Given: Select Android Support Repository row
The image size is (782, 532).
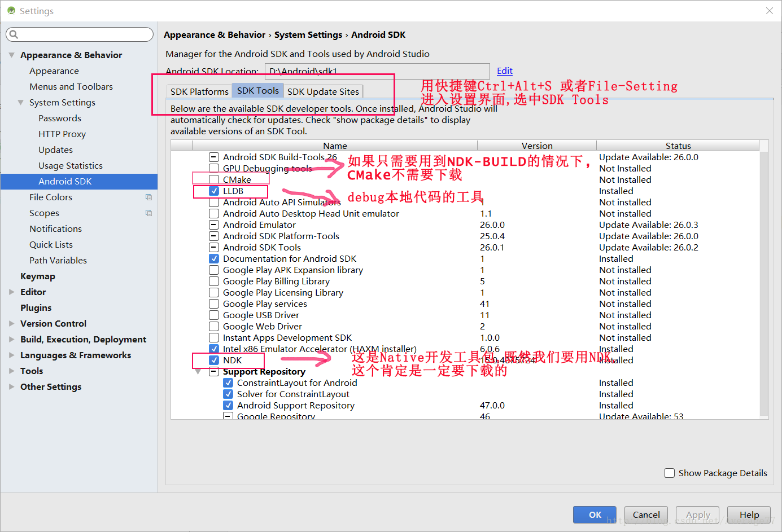Looking at the screenshot, I should pyautogui.click(x=465, y=405).
